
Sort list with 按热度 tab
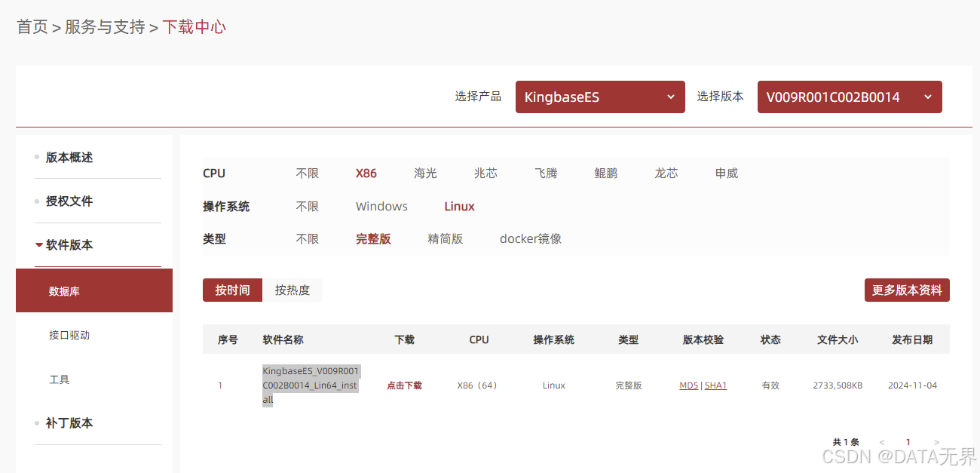click(292, 290)
